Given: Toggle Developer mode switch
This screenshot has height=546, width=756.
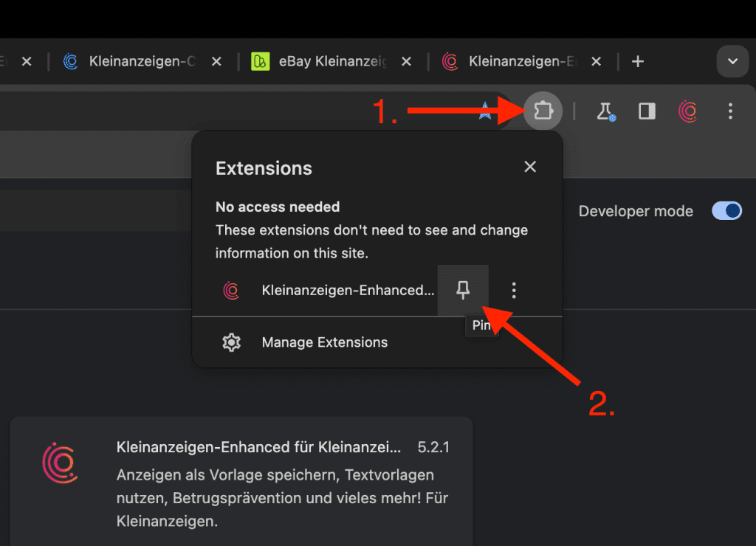Looking at the screenshot, I should (x=727, y=210).
